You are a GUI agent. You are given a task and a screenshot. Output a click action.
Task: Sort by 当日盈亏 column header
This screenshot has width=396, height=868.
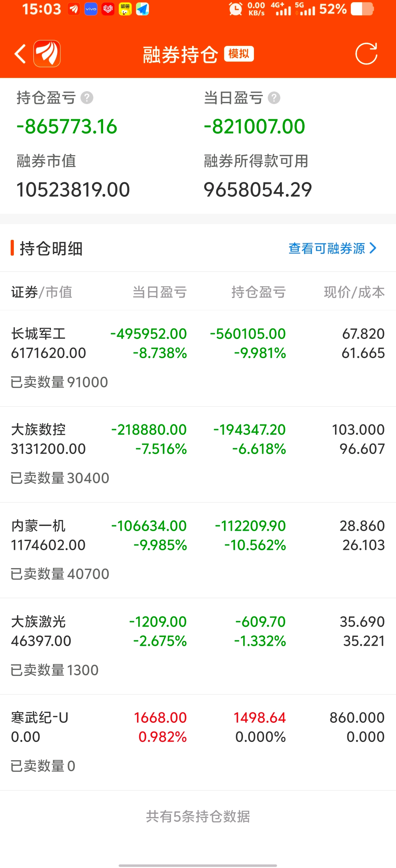pyautogui.click(x=160, y=292)
